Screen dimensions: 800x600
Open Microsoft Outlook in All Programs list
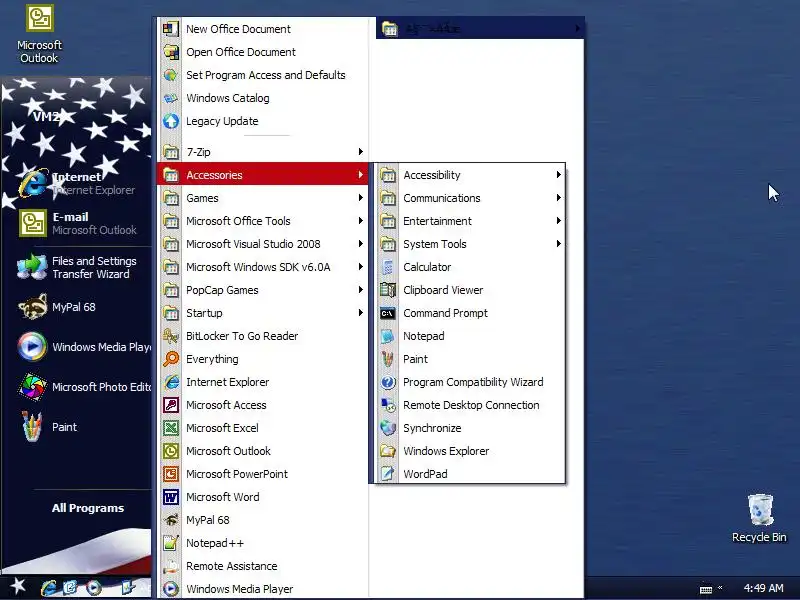(263, 451)
